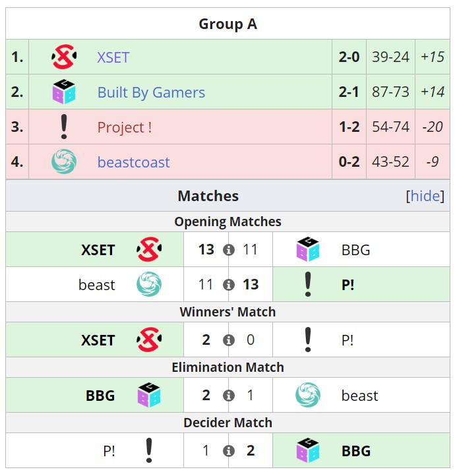Click the beastcoast logo in standings row
This screenshot has height=476, width=455.
click(64, 162)
